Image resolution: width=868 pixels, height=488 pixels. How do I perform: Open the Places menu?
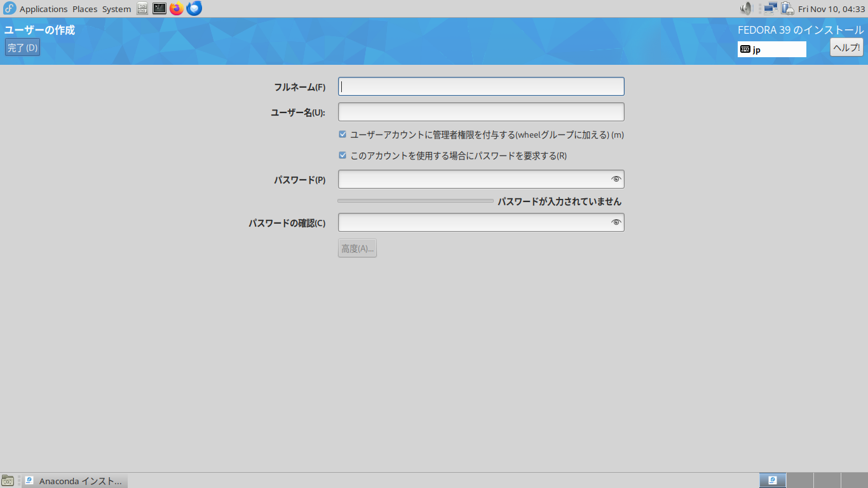pyautogui.click(x=85, y=9)
